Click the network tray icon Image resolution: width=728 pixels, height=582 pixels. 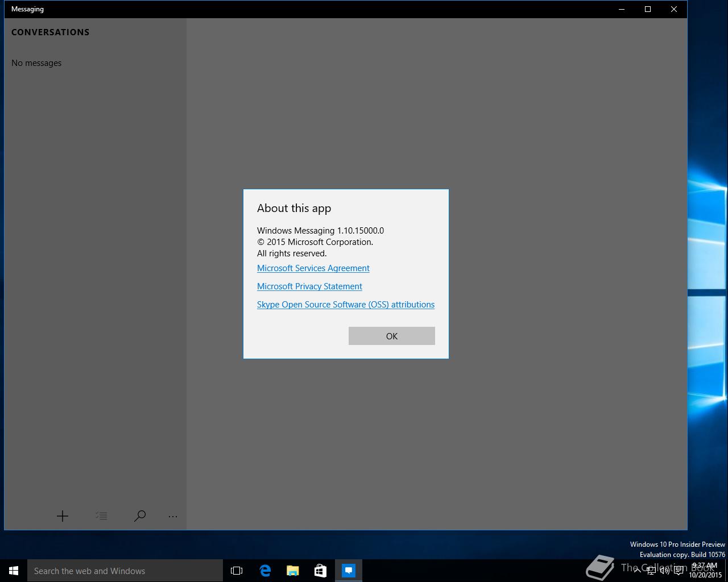651,571
